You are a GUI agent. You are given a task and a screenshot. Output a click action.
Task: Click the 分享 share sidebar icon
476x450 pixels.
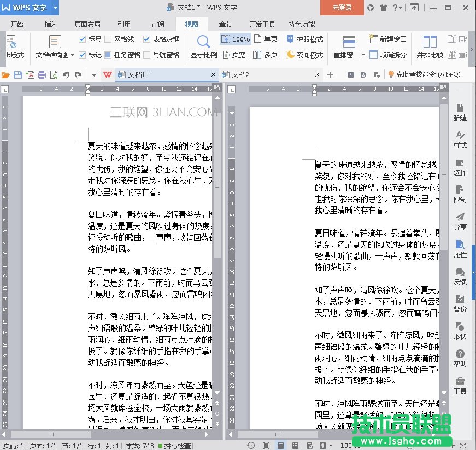point(460,221)
